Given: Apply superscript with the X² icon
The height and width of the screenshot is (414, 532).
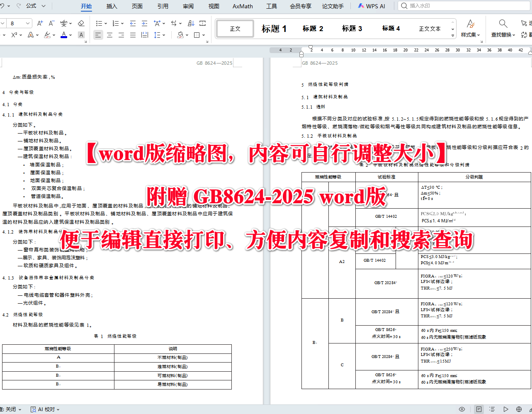Looking at the screenshot, I should tap(15, 35).
